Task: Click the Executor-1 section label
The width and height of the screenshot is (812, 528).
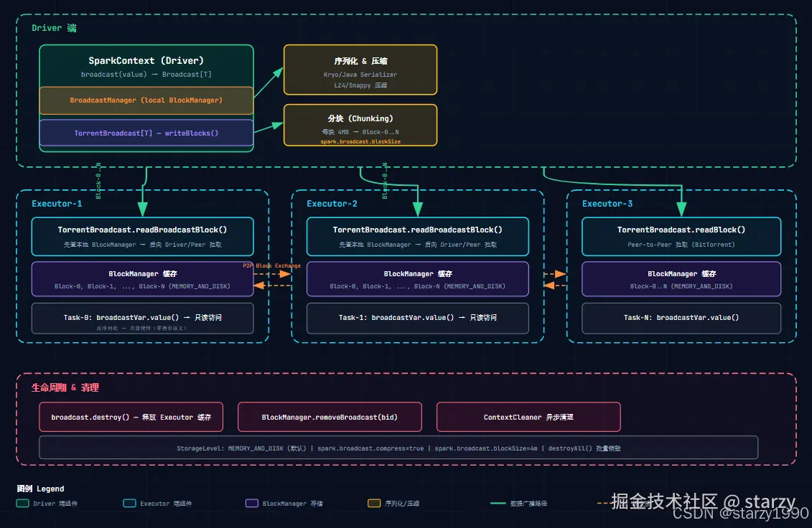Action: (57, 204)
